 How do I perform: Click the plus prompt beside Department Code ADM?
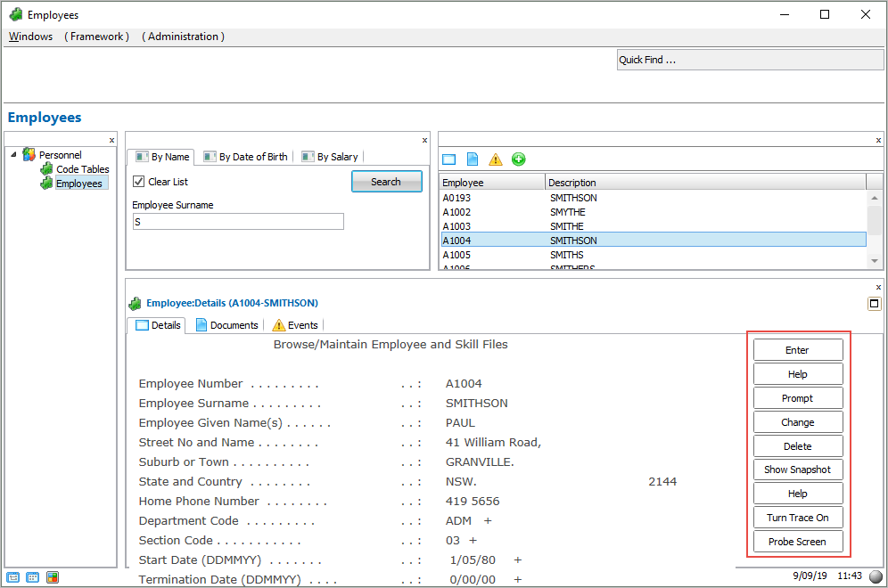[488, 520]
